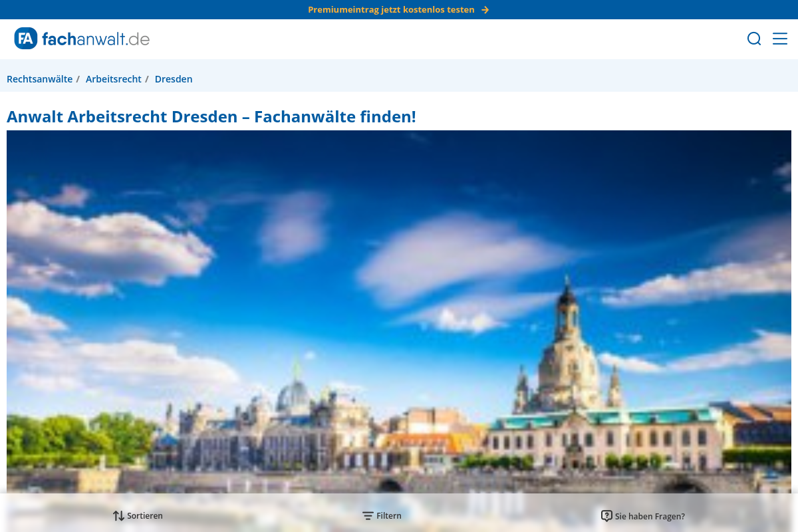The height and width of the screenshot is (532, 798).
Task: Open the Premiumeintrag jetzt kostenlos testen link
Action: (391, 10)
